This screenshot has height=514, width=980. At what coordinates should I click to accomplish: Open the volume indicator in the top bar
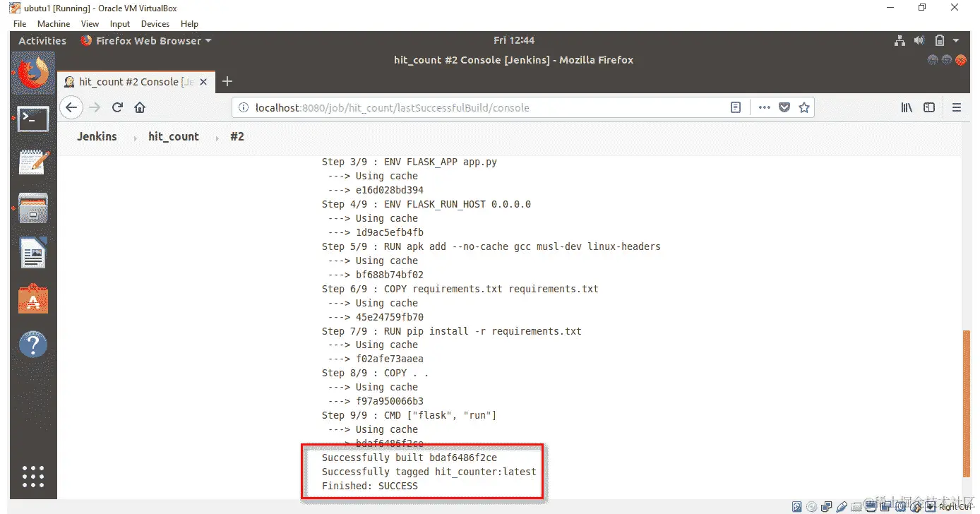tap(919, 41)
